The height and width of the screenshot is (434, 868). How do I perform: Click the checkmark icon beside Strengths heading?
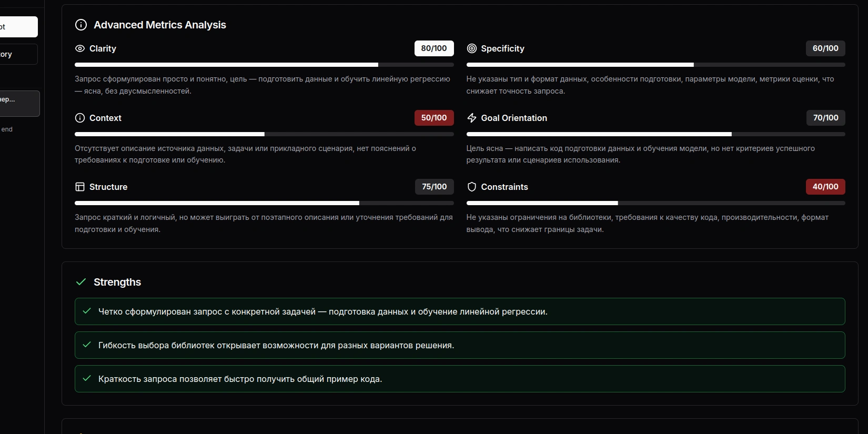(81, 282)
